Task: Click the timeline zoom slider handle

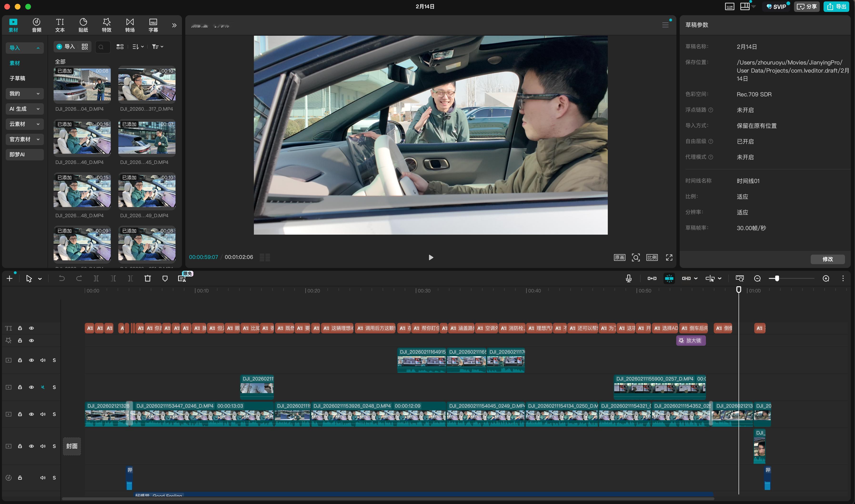Action: [777, 278]
